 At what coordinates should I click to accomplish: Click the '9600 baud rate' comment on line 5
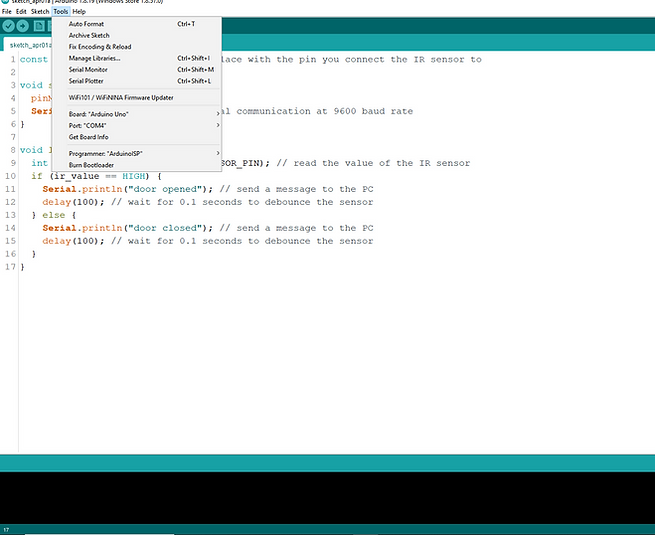373,111
